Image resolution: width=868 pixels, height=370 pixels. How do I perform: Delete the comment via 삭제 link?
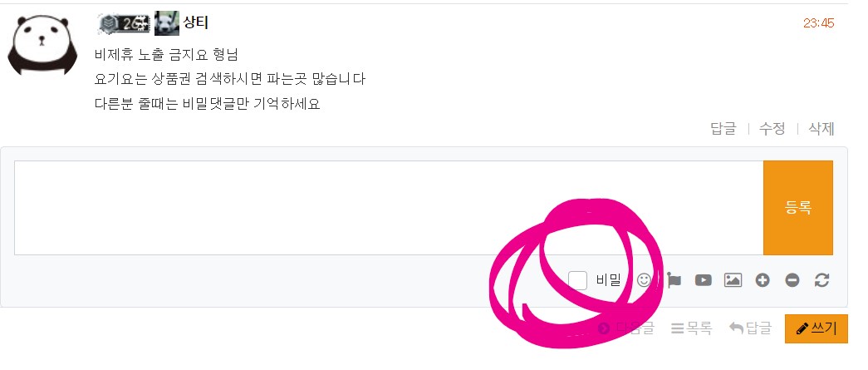821,129
